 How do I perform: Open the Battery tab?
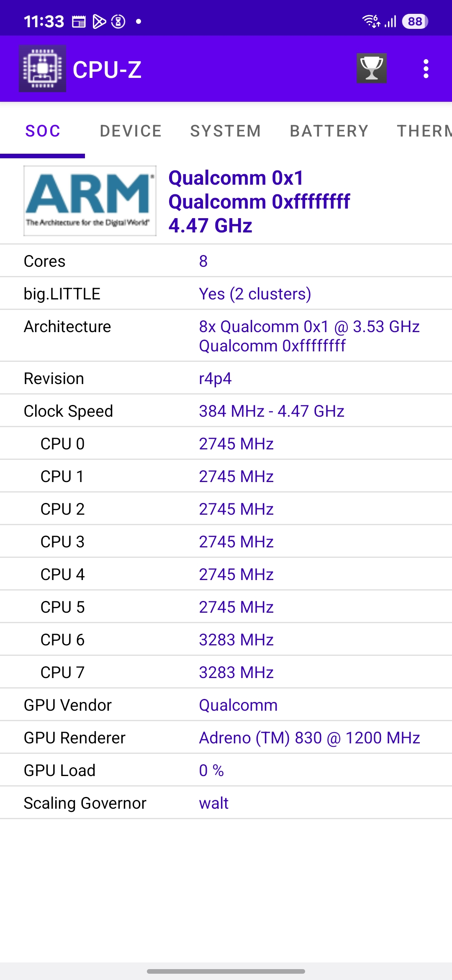329,131
